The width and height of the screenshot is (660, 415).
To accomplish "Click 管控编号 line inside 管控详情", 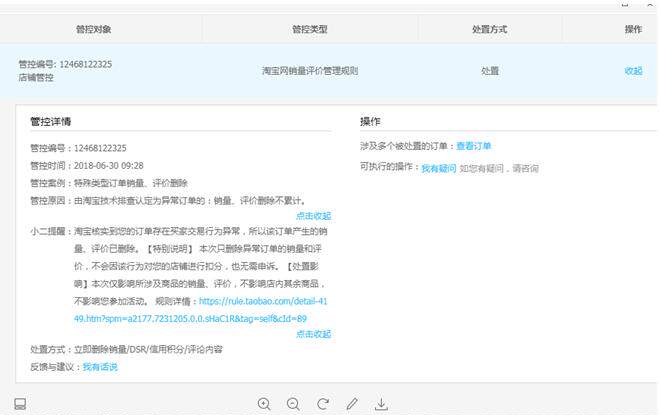I will pos(78,148).
